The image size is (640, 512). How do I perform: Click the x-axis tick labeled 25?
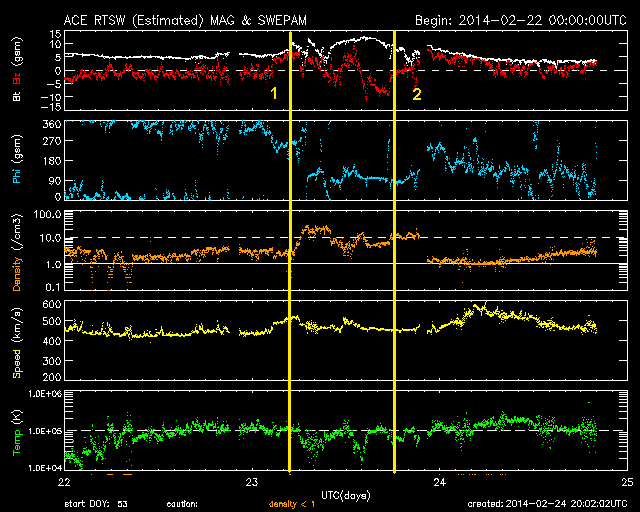[625, 481]
